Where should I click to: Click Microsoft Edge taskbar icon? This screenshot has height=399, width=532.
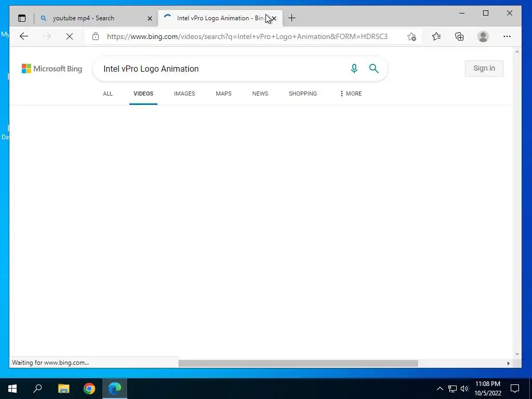[x=115, y=389]
